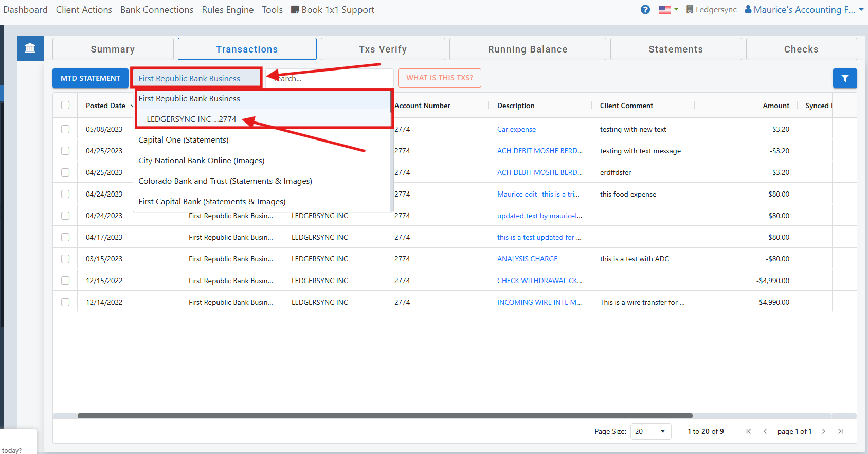The width and height of the screenshot is (868, 454).
Task: Click the 'this food expense' comment
Action: click(628, 194)
